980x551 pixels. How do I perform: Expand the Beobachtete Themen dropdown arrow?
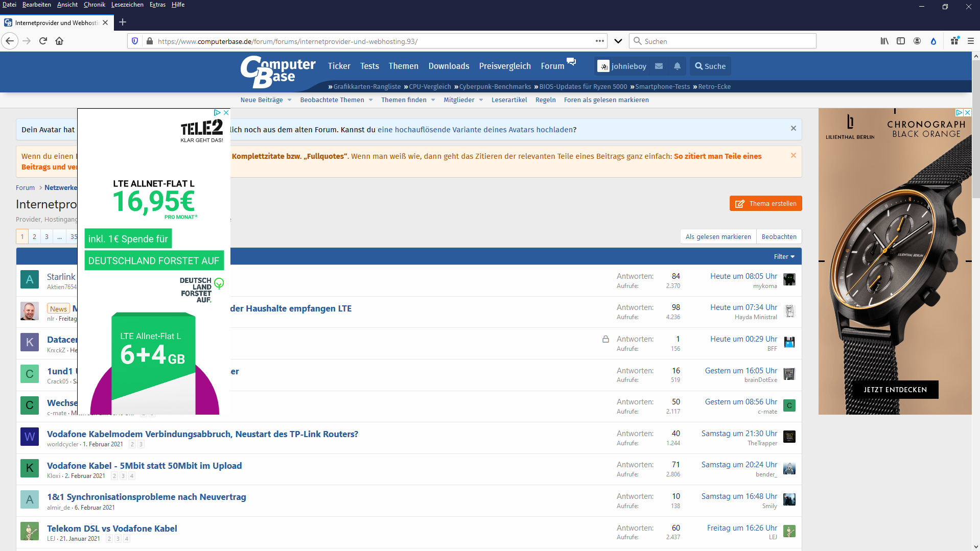(x=370, y=100)
